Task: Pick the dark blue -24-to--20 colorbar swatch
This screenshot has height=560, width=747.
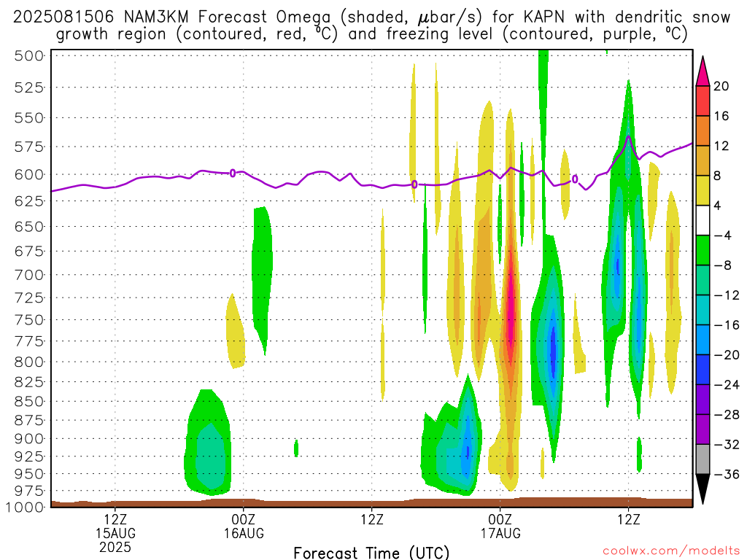Action: tap(703, 370)
